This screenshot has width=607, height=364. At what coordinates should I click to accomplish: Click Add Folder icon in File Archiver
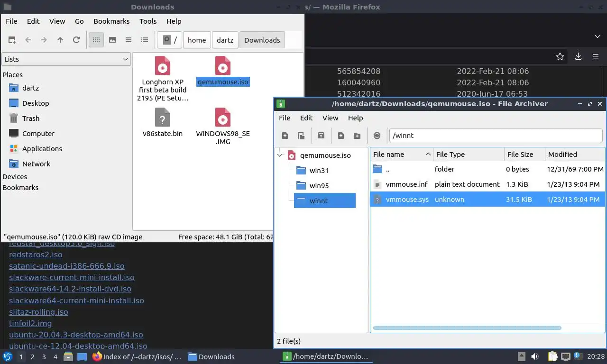coord(357,136)
